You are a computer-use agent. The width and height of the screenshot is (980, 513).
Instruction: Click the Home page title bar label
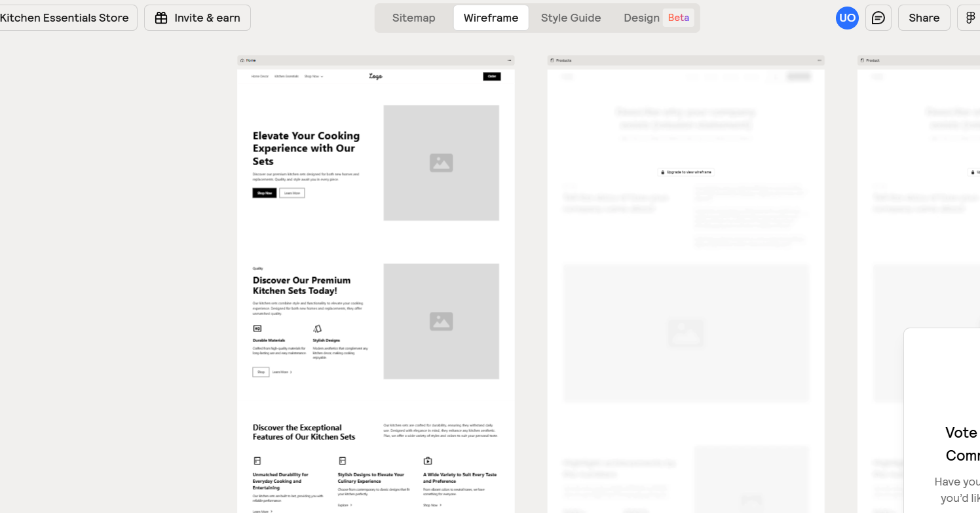tap(251, 60)
